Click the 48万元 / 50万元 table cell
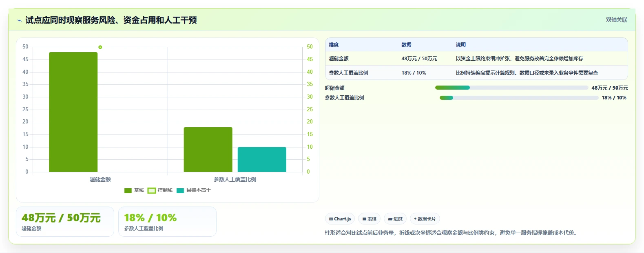 tap(419, 59)
